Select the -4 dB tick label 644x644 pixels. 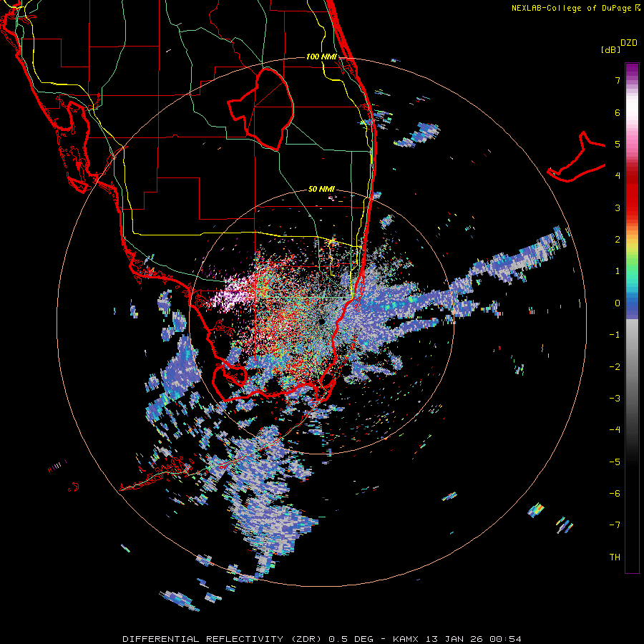615,430
